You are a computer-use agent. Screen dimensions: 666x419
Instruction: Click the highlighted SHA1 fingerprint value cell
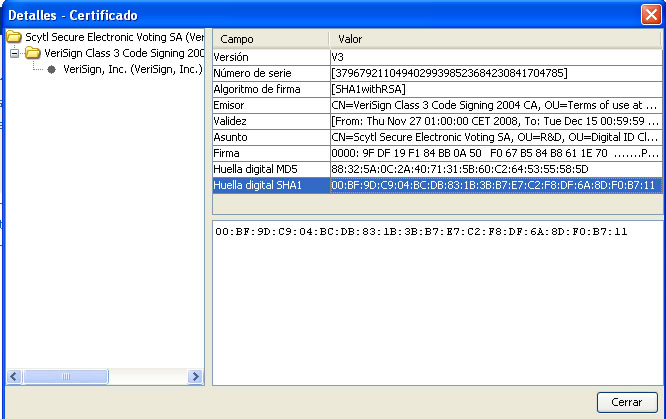click(496, 185)
